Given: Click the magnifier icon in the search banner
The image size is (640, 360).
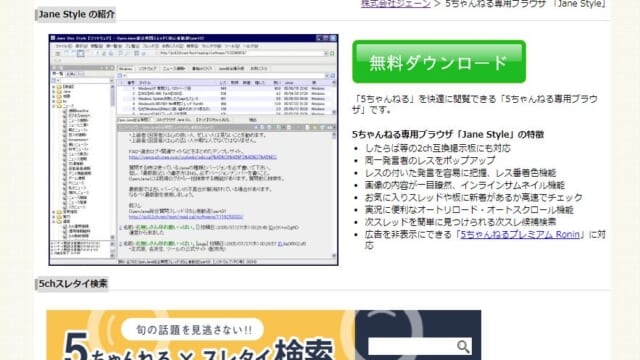Looking at the screenshot, I should point(463,347).
